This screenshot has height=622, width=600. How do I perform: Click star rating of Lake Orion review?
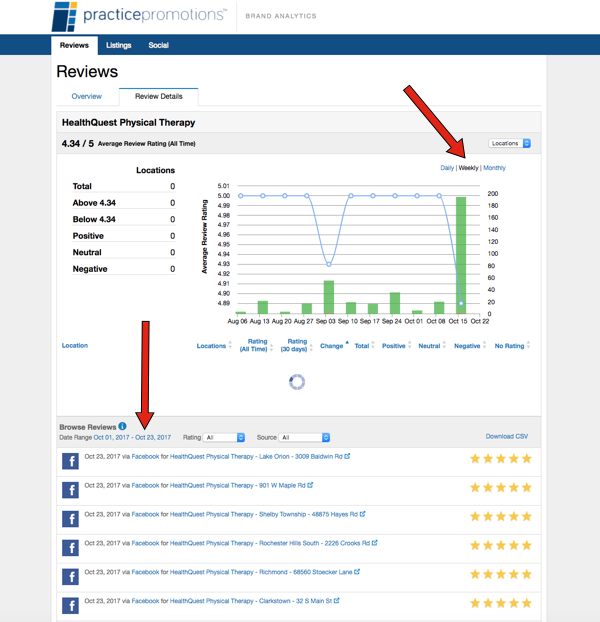coord(500,459)
